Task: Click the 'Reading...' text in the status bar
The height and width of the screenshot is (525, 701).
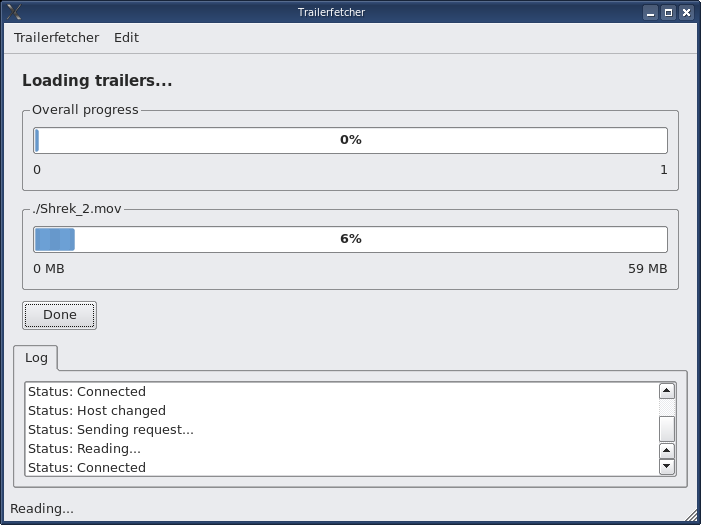Action: pos(42,509)
